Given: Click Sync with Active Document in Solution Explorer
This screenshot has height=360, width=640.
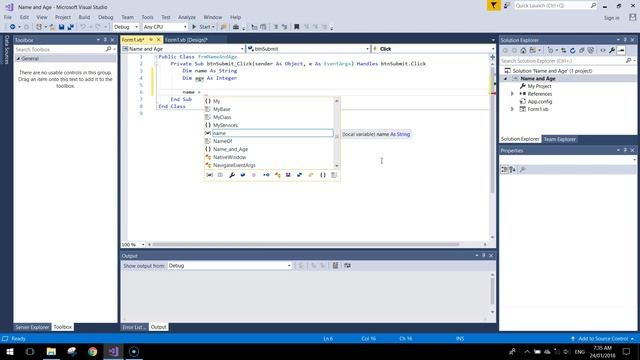Looking at the screenshot, I should coord(563,51).
